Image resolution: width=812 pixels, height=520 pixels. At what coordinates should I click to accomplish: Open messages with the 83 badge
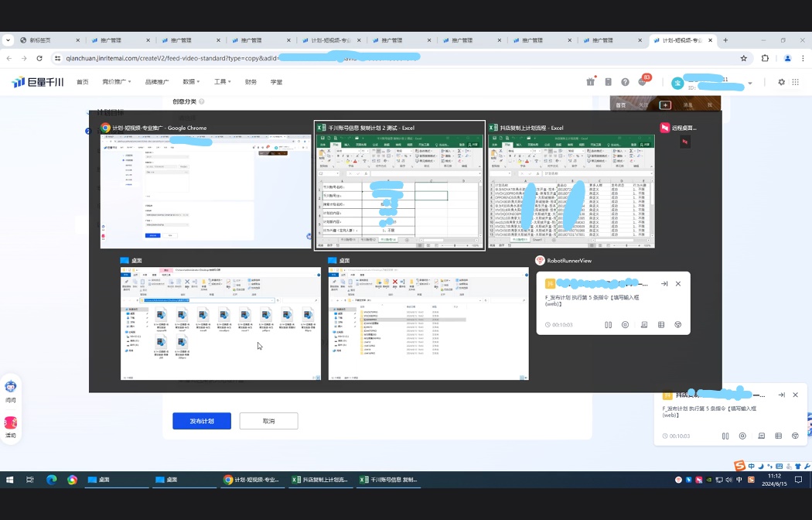click(x=643, y=80)
